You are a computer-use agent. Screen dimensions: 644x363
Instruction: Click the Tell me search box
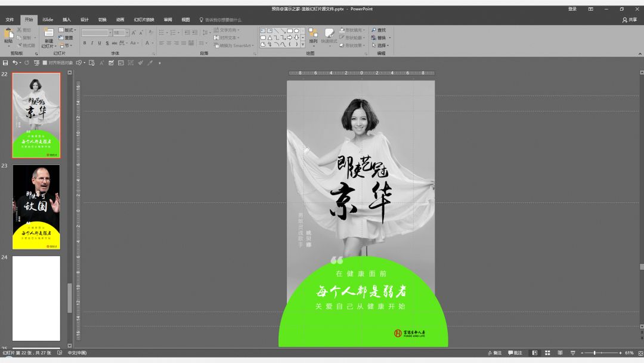[x=221, y=20]
